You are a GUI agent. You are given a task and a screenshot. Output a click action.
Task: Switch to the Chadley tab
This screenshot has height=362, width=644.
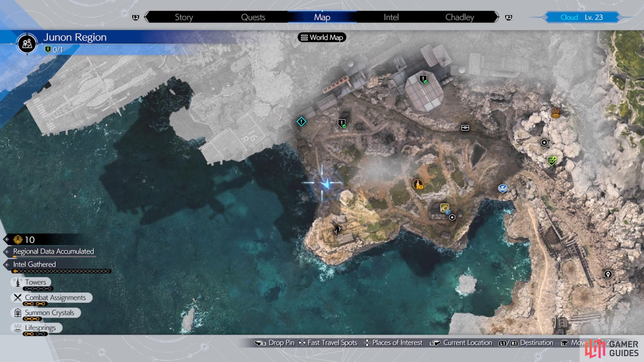[460, 17]
